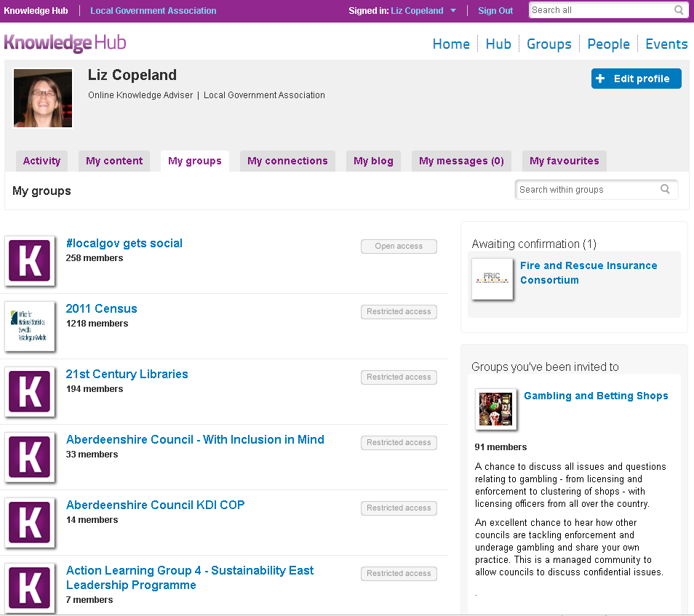The height and width of the screenshot is (616, 694).
Task: Open the Aberdeenshire Council KDI COP link
Action: 156,505
